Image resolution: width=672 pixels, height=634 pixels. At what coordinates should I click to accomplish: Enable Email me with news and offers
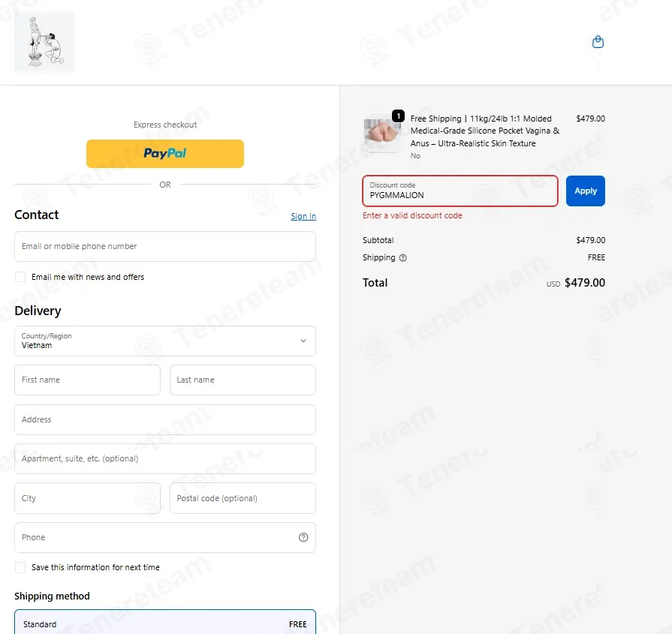point(20,277)
